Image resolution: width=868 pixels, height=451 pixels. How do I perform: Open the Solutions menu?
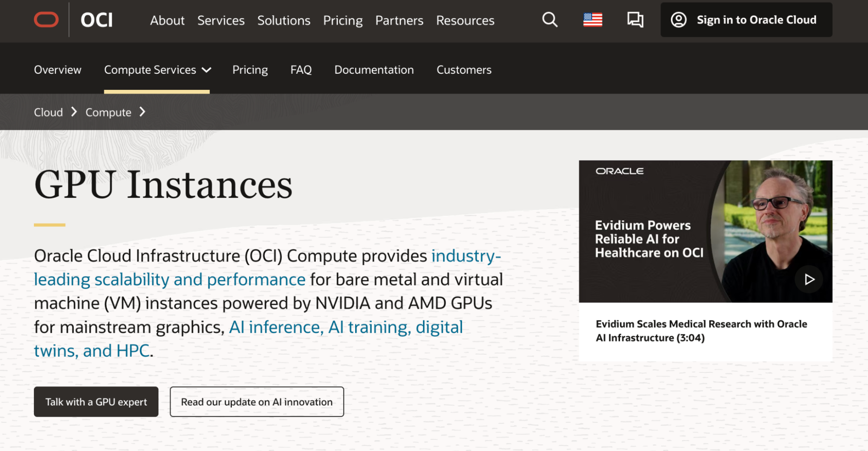tap(284, 20)
